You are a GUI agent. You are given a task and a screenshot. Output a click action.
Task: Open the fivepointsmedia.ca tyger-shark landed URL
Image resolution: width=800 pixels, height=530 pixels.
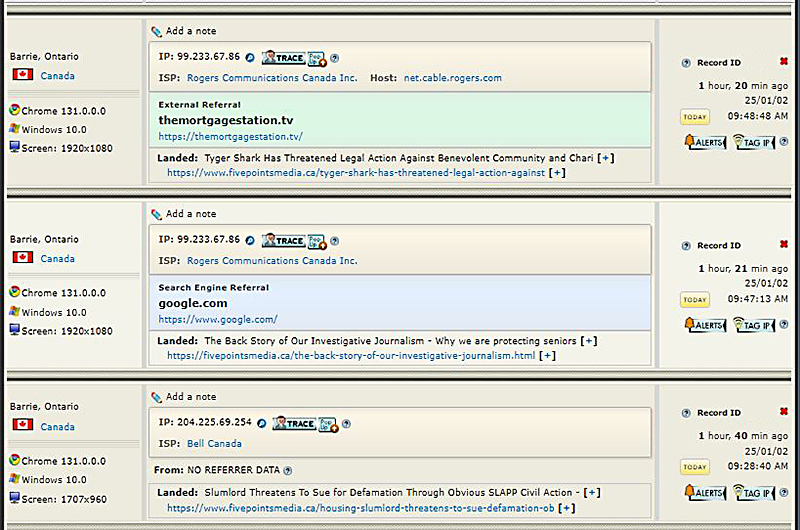[356, 173]
